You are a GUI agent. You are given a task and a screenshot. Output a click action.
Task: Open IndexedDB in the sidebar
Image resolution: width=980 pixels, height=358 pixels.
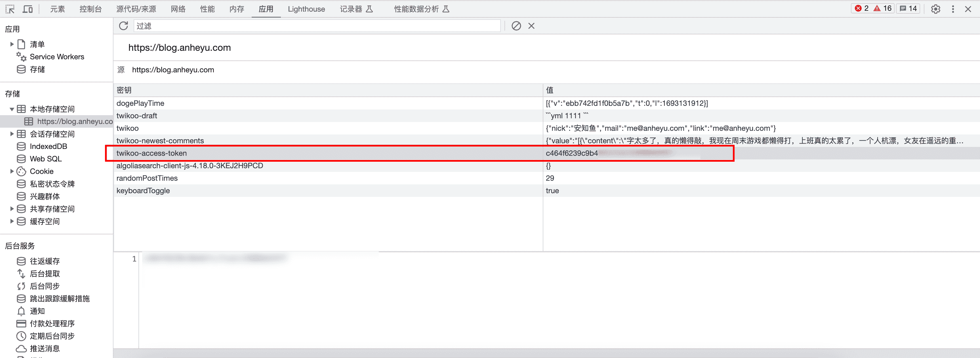pos(48,146)
